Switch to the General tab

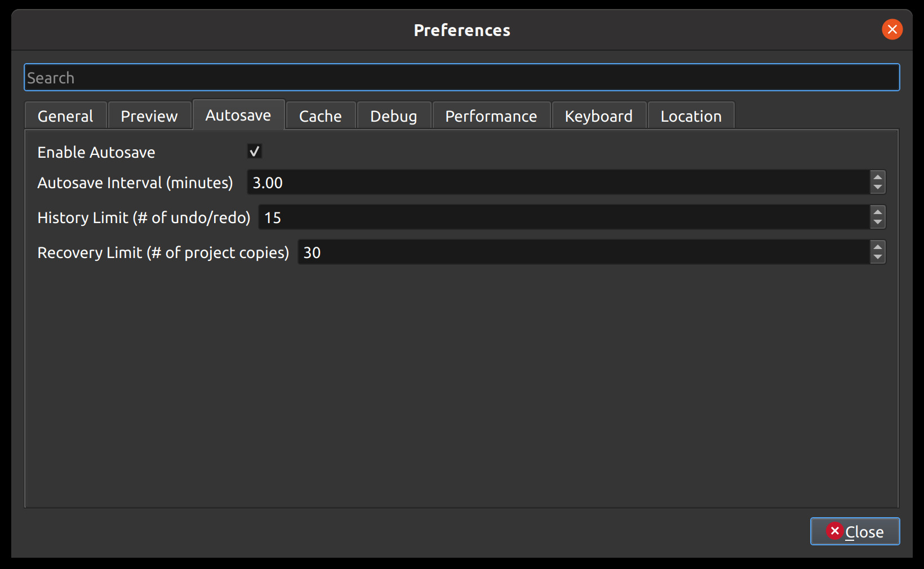[x=65, y=115]
